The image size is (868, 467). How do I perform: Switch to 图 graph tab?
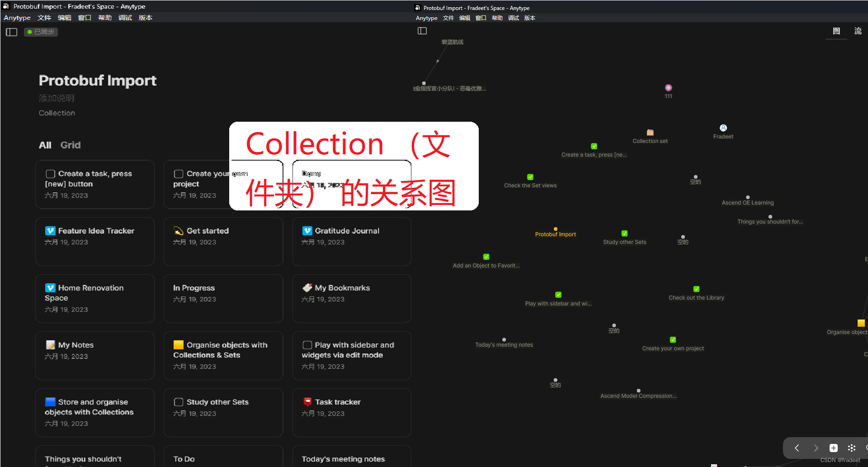836,31
